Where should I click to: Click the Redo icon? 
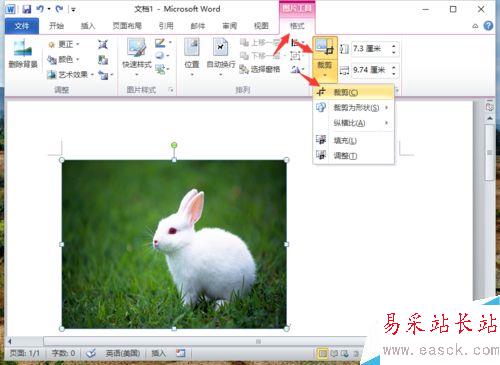(59, 9)
